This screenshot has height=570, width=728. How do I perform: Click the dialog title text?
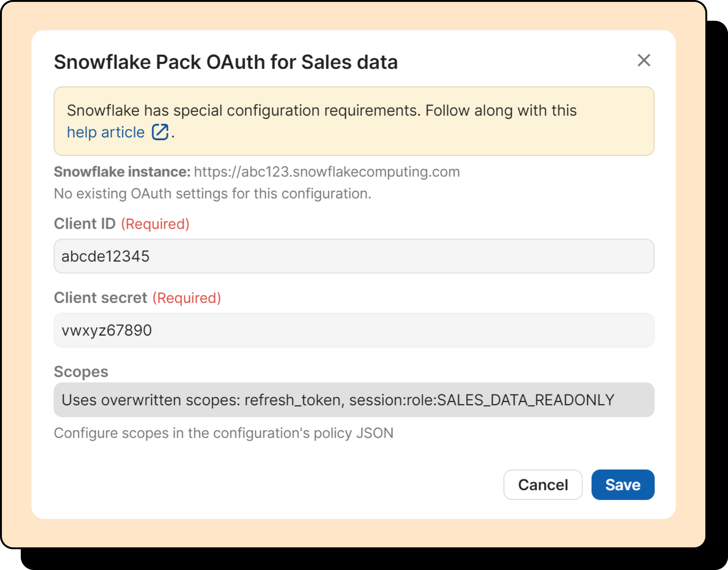tap(226, 62)
